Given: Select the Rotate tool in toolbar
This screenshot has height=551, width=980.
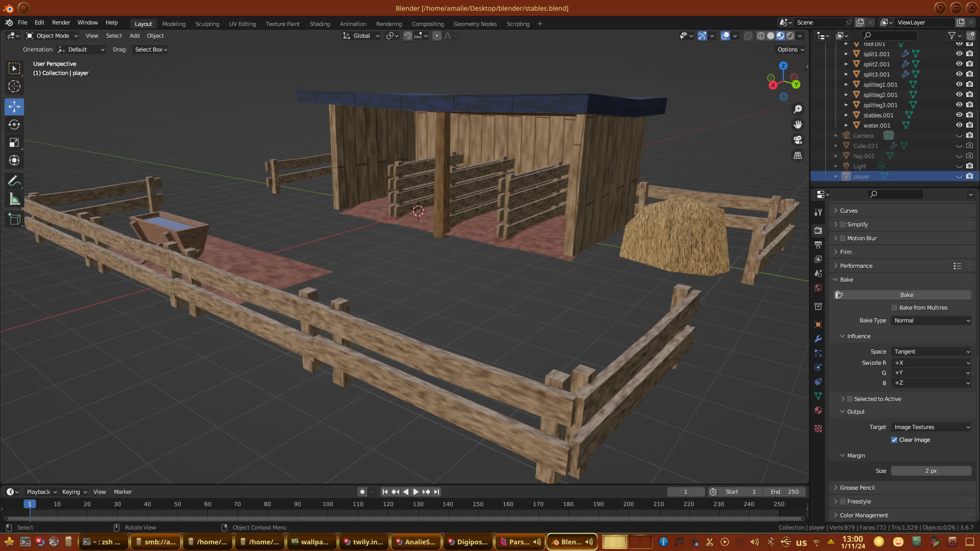Looking at the screenshot, I should (14, 125).
